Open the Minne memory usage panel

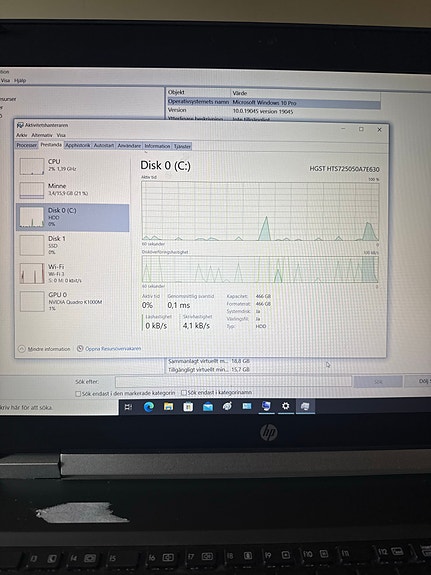[73, 190]
